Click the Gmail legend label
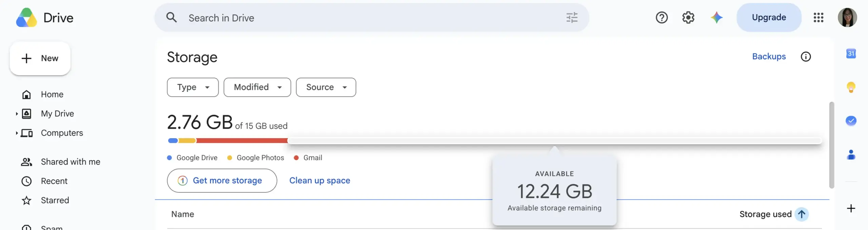 pyautogui.click(x=313, y=158)
